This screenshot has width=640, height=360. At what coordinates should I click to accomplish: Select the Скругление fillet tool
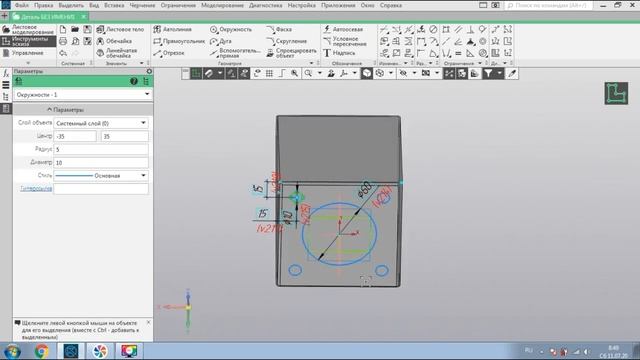287,41
